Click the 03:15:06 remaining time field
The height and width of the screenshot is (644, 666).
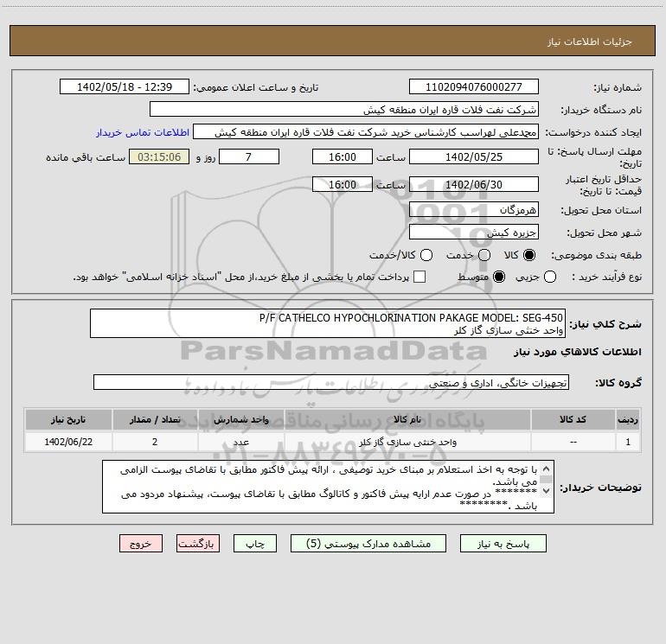point(159,156)
